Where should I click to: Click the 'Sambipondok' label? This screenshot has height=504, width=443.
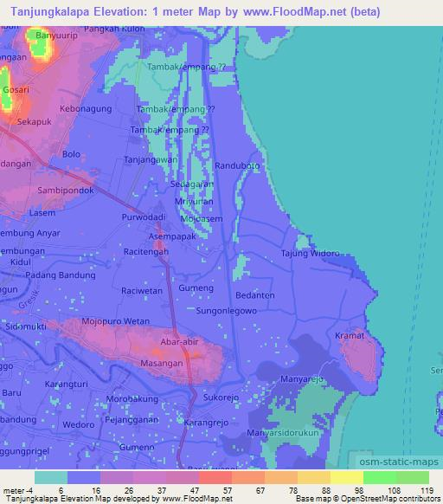coord(66,191)
